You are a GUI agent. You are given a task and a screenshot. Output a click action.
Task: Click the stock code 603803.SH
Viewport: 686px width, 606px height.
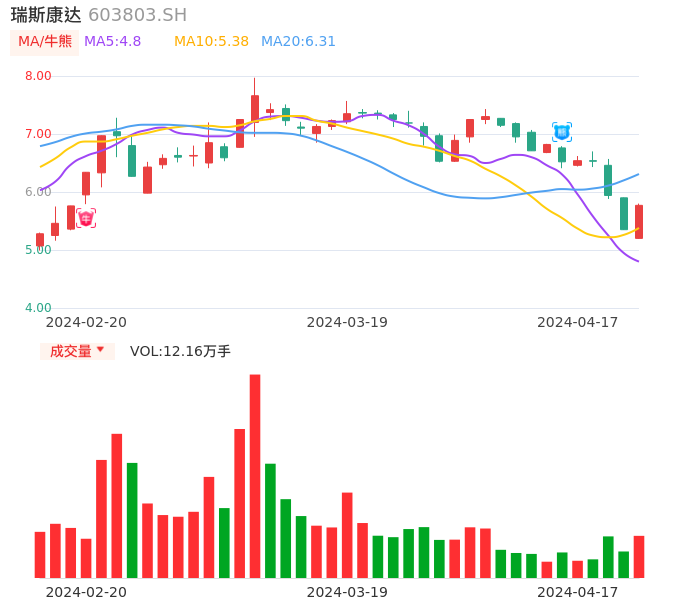[x=137, y=15]
